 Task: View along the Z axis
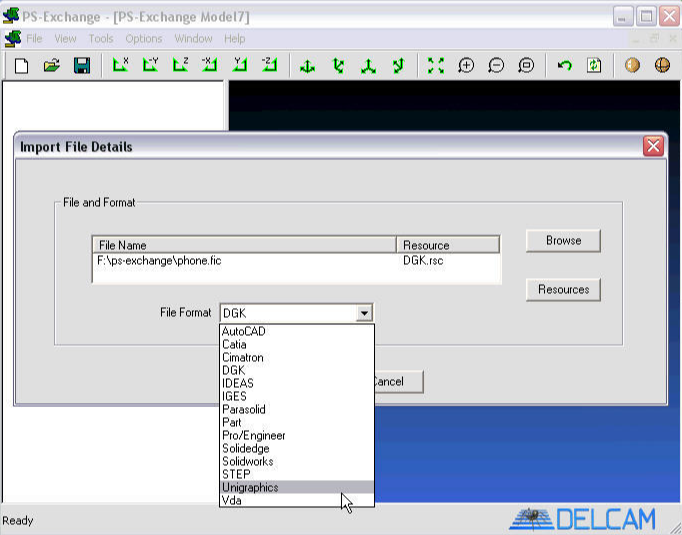pyautogui.click(x=181, y=65)
